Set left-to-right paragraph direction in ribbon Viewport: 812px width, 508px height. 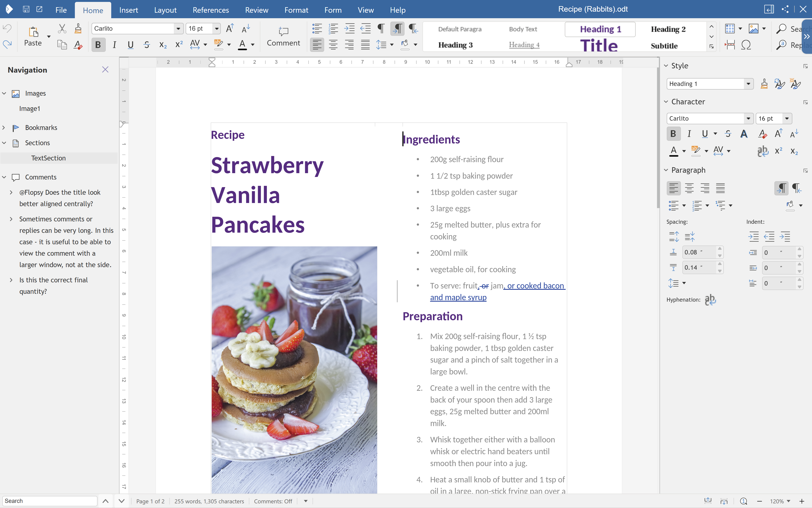point(397,29)
